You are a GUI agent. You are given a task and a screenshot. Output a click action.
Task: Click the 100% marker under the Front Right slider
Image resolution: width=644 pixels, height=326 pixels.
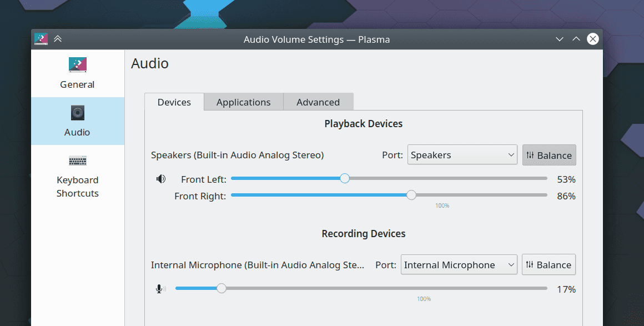coord(442,205)
